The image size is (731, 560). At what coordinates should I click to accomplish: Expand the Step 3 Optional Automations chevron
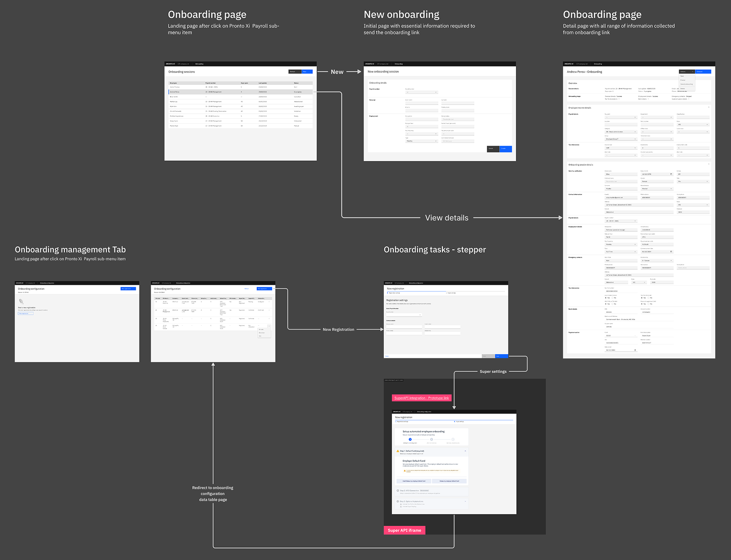[465, 501]
